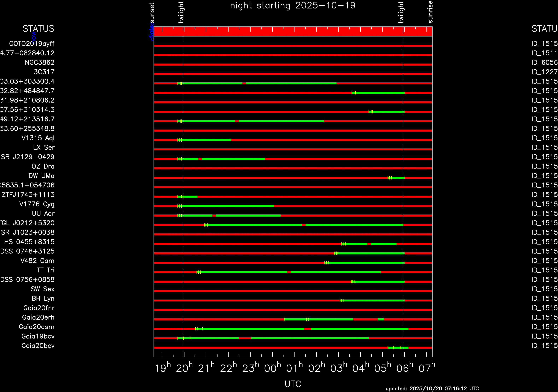The height and width of the screenshot is (392, 558).
Task: Click the LX Ser target label
Action: 44,148
